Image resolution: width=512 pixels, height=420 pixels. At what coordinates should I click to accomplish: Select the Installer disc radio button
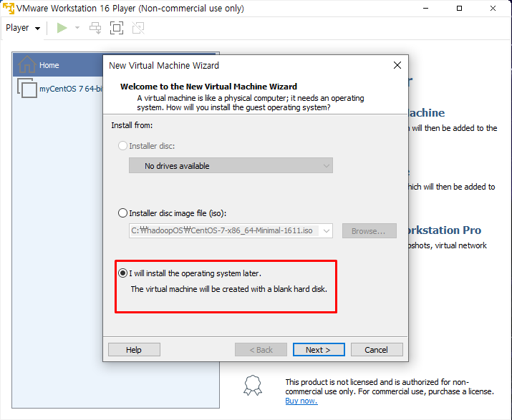click(x=122, y=146)
